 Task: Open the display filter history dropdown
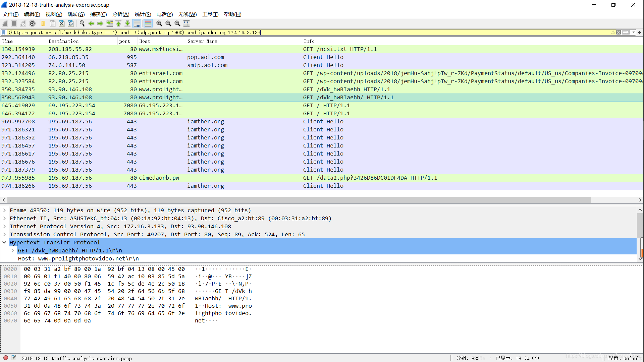tap(633, 33)
